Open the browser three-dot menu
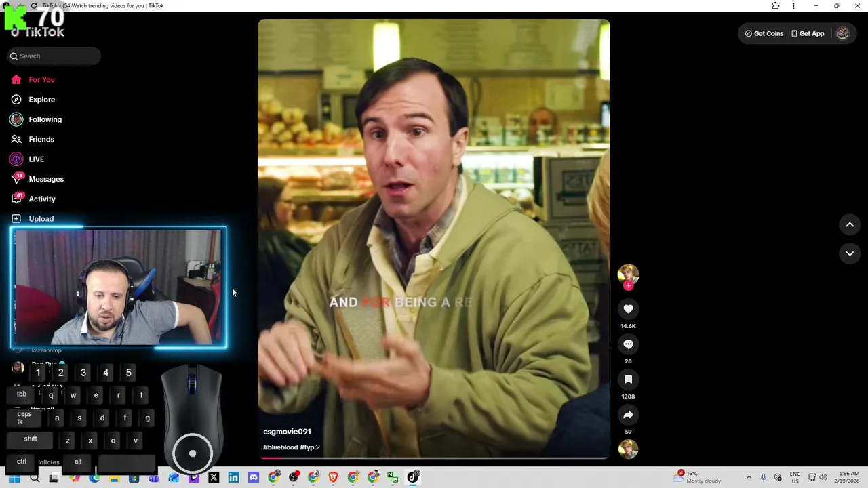Screen dimensions: 868x488 [793, 6]
